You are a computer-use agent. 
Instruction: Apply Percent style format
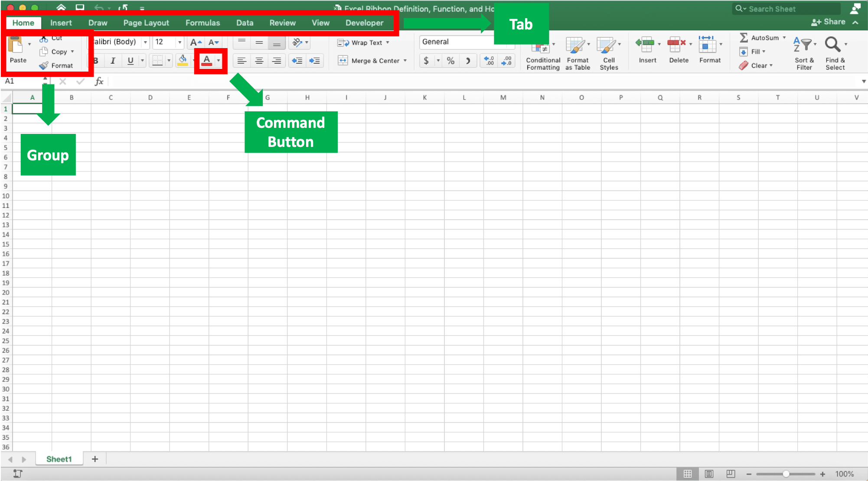tap(450, 61)
